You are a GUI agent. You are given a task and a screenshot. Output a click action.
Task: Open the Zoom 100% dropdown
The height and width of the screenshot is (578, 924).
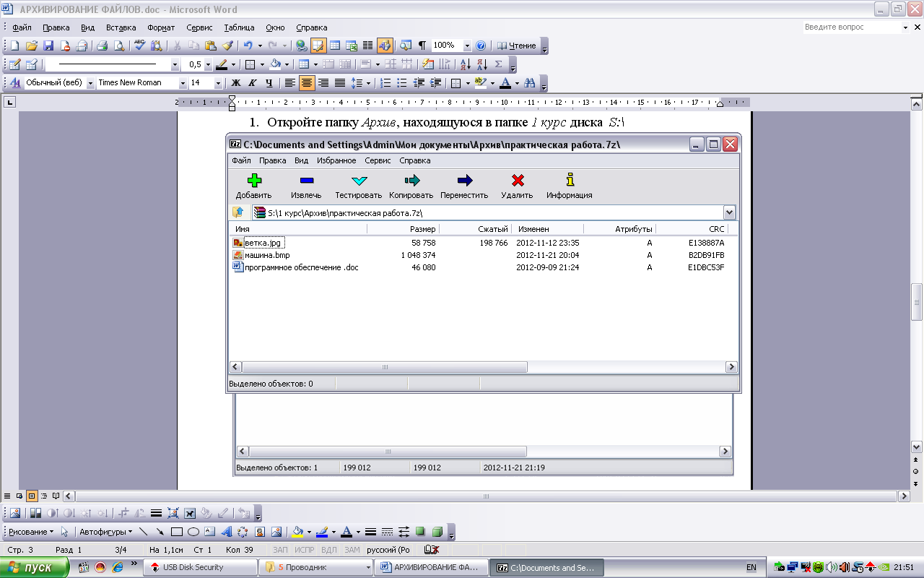pos(467,46)
